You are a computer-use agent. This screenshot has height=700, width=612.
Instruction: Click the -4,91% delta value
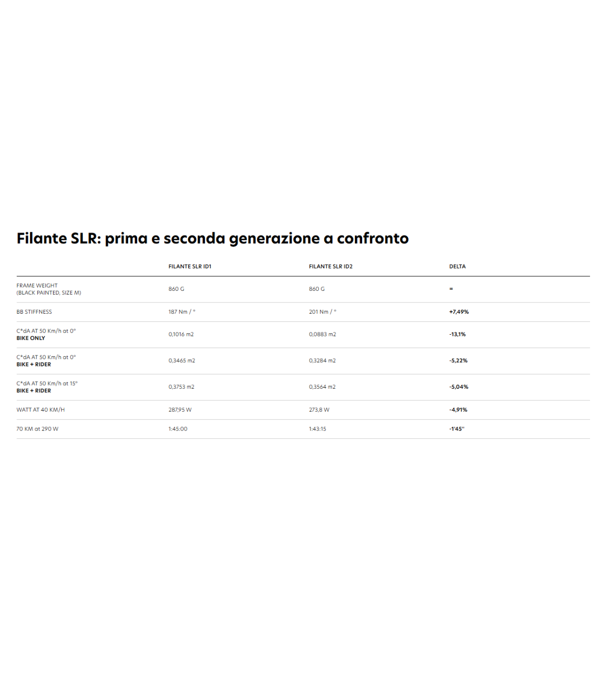tap(458, 410)
